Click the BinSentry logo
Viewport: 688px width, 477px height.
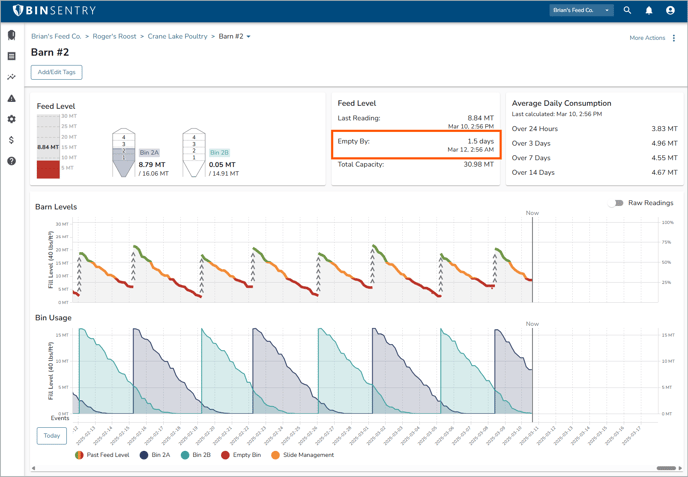pos(54,10)
